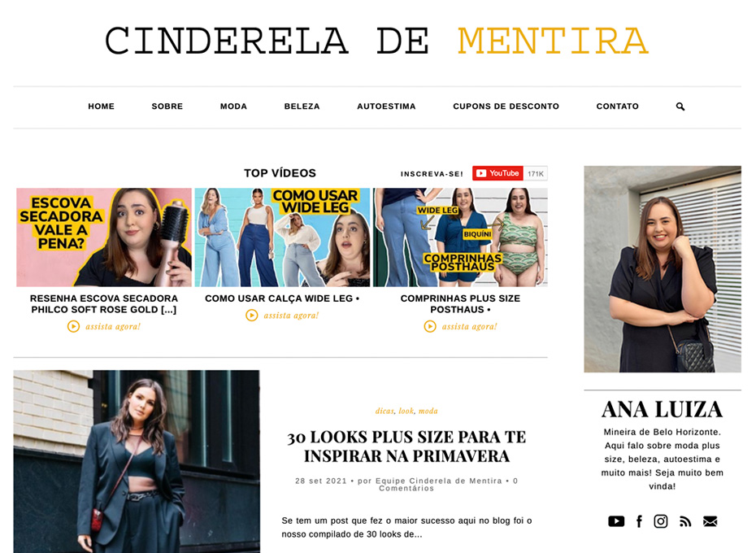Viewport: 756px width, 553px height.
Task: Click play icon under Como Usar Calça Wide Leg
Action: [252, 316]
